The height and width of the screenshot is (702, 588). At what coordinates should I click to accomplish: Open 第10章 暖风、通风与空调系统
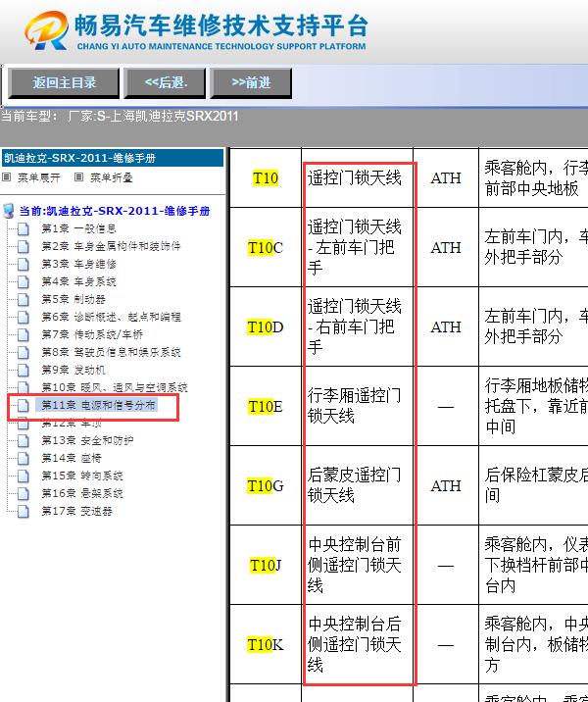tap(115, 387)
